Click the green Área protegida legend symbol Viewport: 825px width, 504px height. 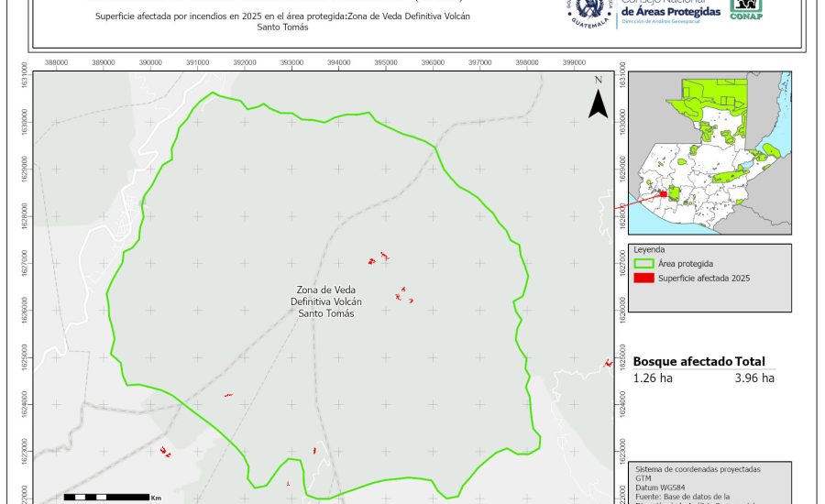[644, 263]
